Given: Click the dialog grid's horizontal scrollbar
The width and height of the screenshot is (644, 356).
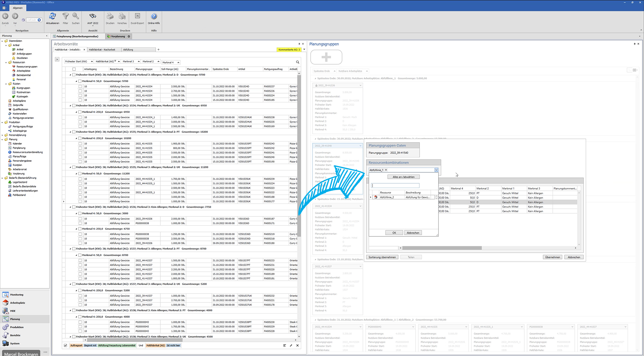Looking at the screenshot, I should 442,248.
